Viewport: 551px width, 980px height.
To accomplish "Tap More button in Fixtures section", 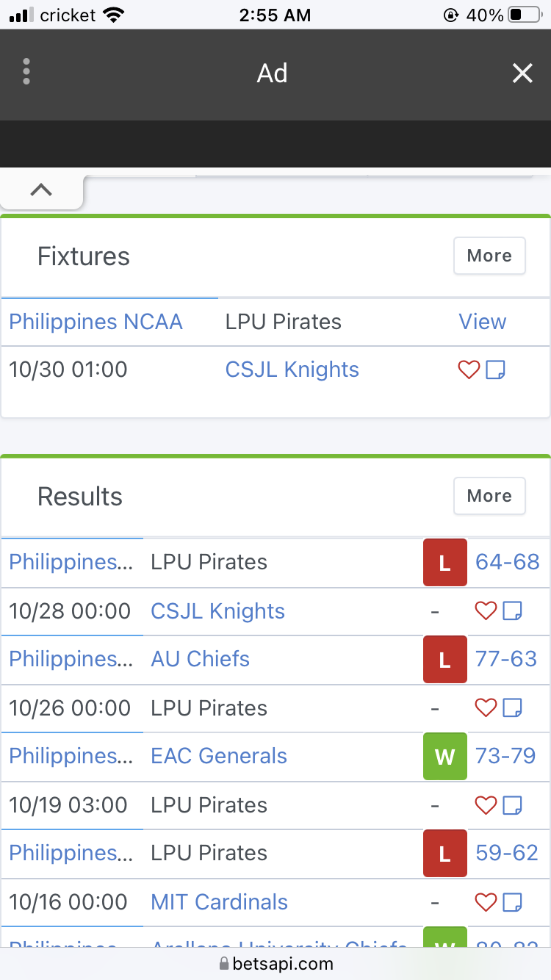I will coord(489,256).
